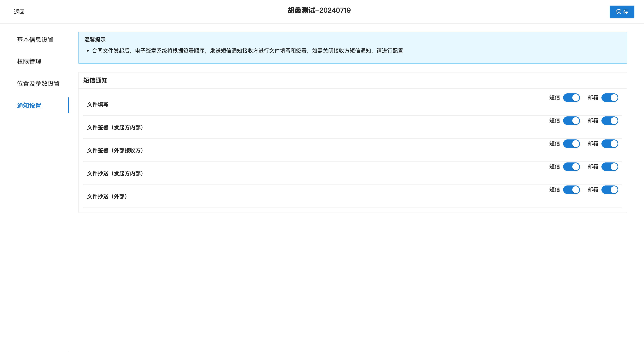Click the 文件填写 row label
Viewport: 644px width, 356px height.
[98, 104]
